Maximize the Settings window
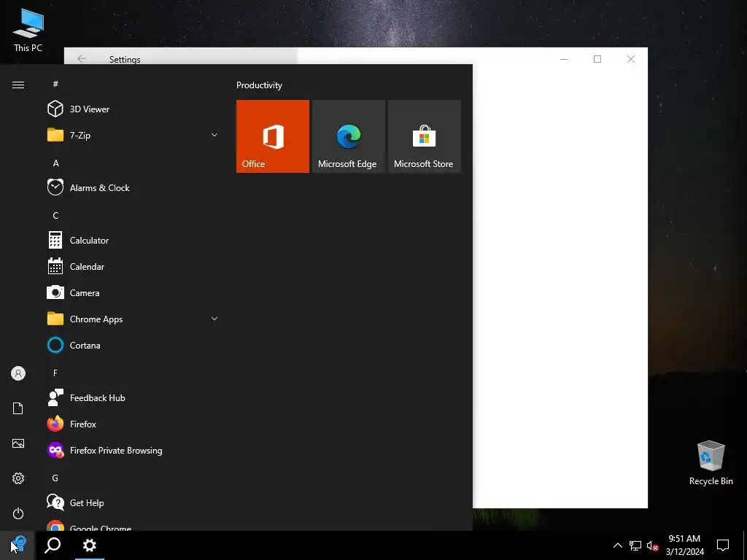The height and width of the screenshot is (560, 747). point(597,59)
